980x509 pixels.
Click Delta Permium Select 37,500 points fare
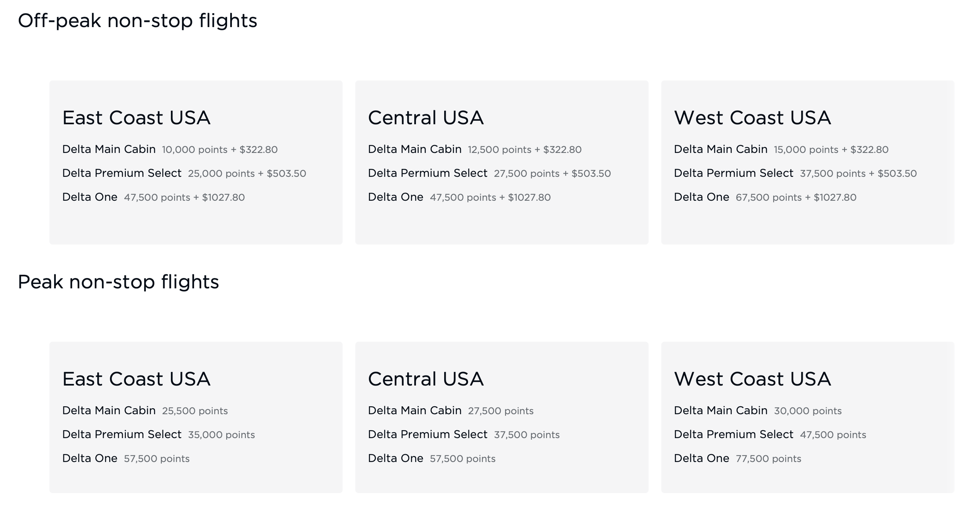(796, 173)
